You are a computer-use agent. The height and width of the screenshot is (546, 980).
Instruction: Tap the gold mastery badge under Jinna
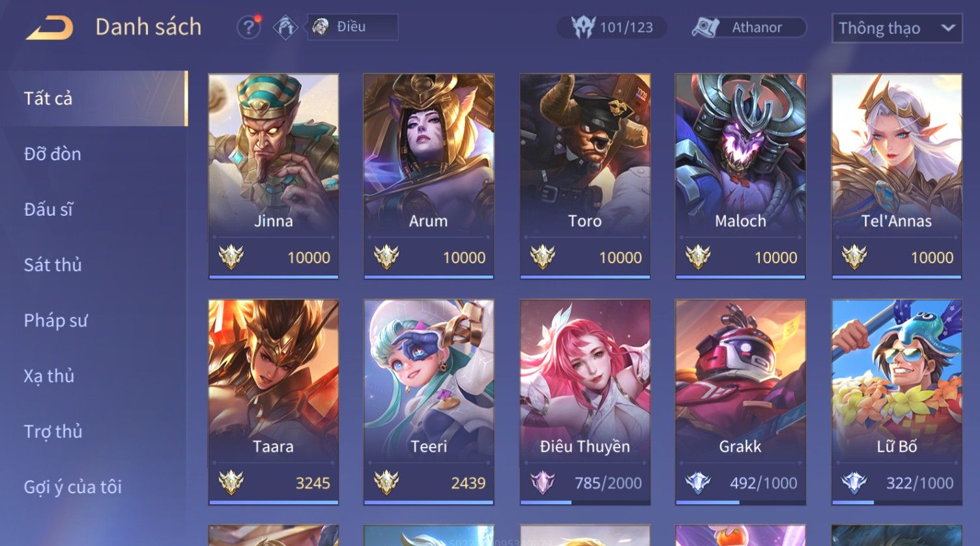[231, 257]
